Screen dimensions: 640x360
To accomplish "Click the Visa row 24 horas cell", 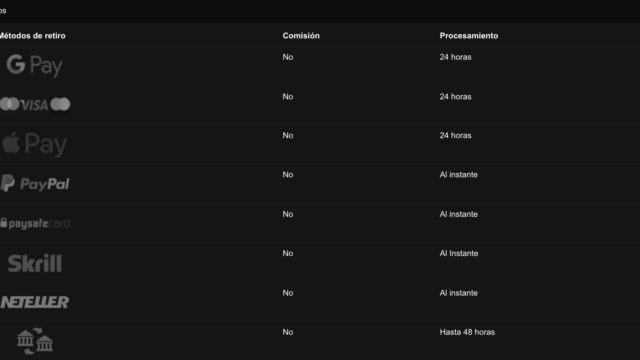I will click(x=455, y=97).
